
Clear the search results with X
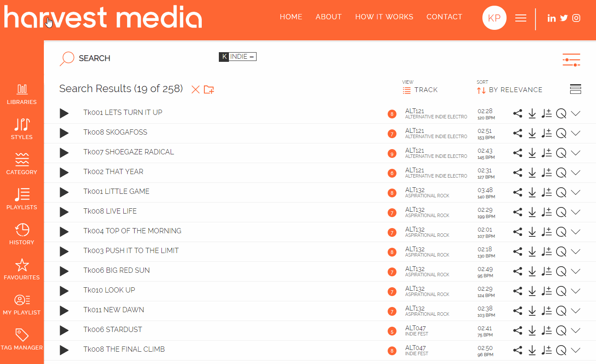point(196,89)
